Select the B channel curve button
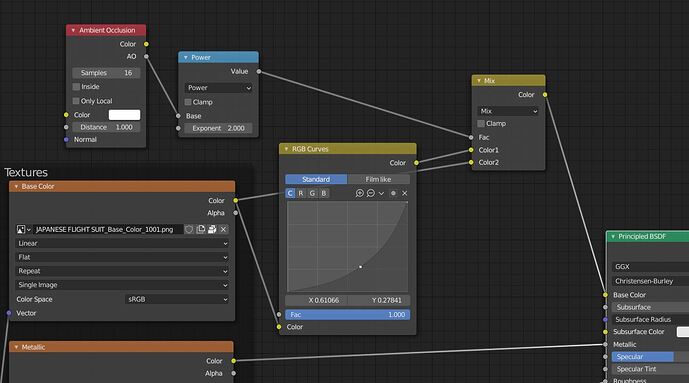Image resolution: width=689 pixels, height=383 pixels. [324, 193]
